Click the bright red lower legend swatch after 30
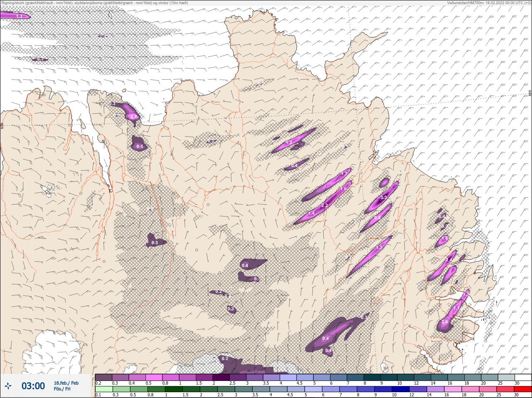This screenshot has width=532, height=398. click(523, 389)
